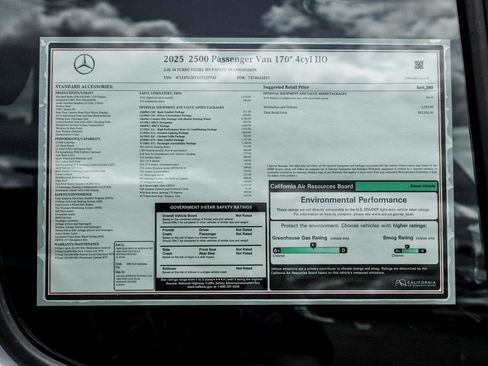Image resolution: width=488 pixels, height=366 pixels.
Task: Click the 'Frontal Crash' label
Action: pyautogui.click(x=169, y=232)
